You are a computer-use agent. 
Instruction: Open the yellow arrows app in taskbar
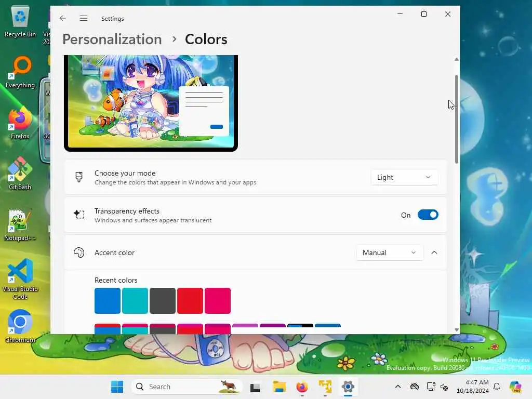[x=325, y=387]
